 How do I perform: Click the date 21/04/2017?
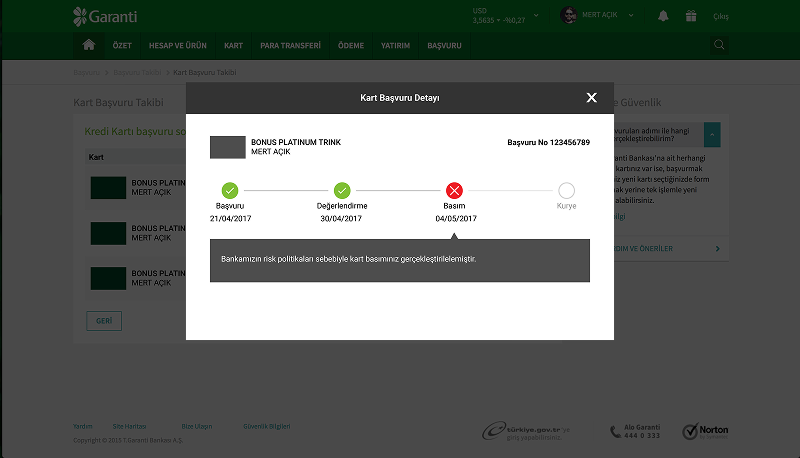(231, 218)
